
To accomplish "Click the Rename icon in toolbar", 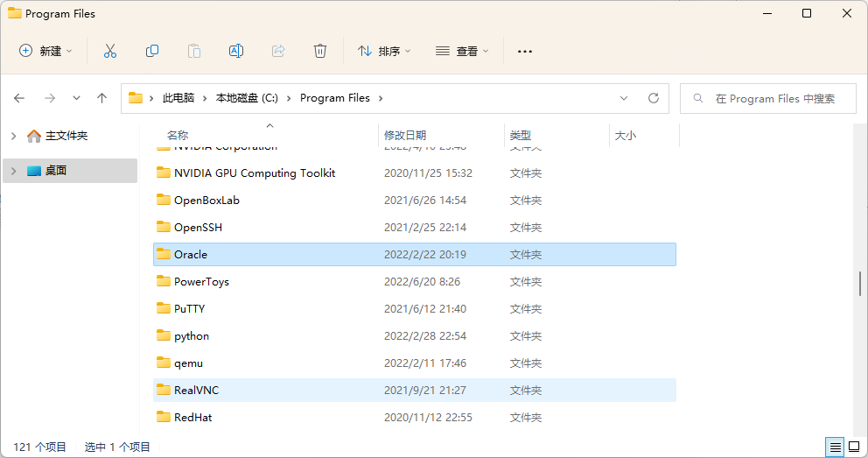I will pyautogui.click(x=236, y=51).
